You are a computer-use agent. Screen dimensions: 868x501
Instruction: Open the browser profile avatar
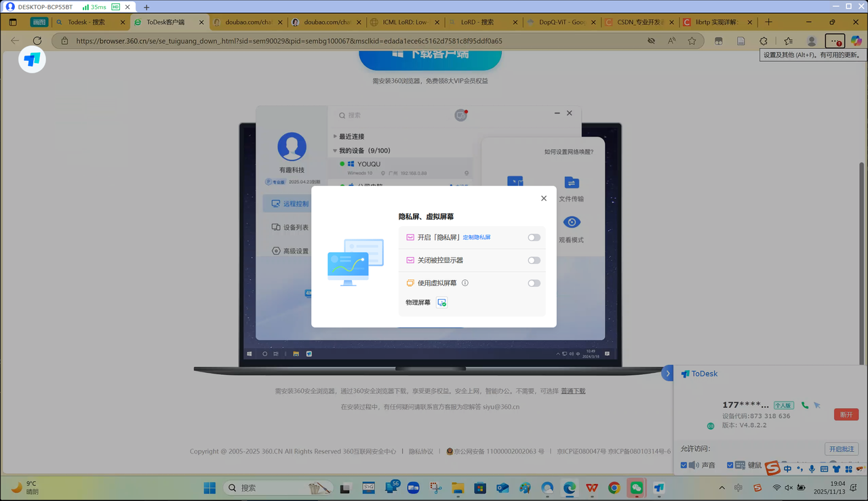tap(811, 41)
